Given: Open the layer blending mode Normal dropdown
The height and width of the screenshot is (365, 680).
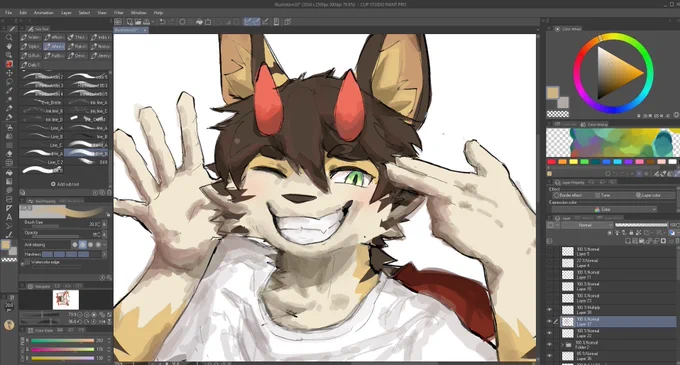Looking at the screenshot, I should point(587,225).
